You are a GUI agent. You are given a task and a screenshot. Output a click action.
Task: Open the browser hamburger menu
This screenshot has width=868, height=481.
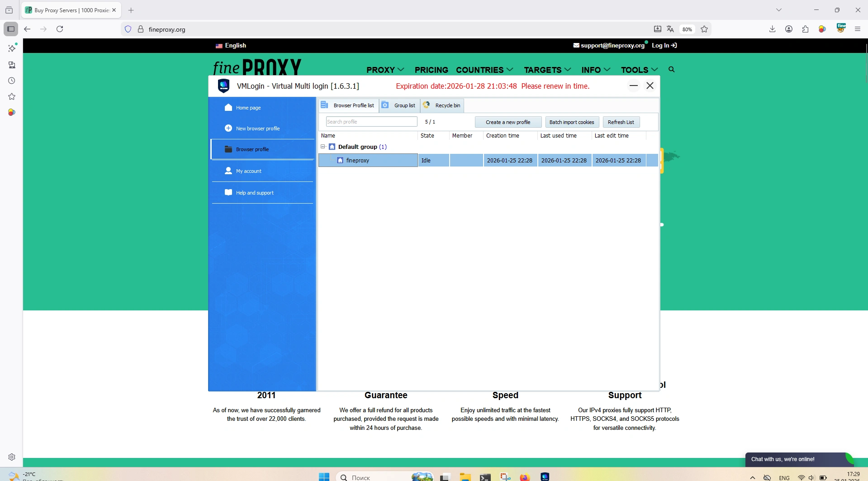coord(858,29)
